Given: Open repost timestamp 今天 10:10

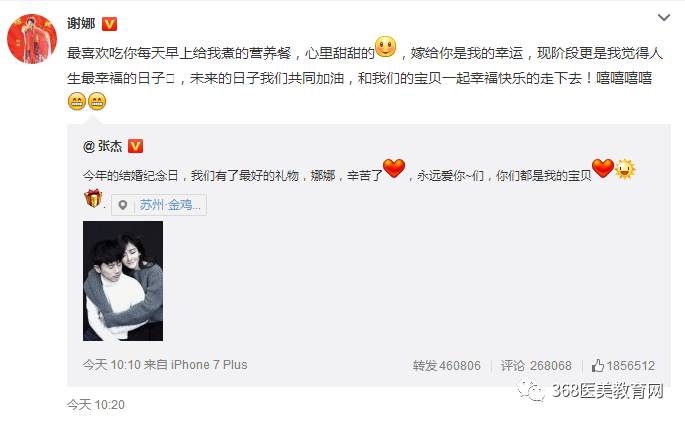Looking at the screenshot, I should [112, 365].
